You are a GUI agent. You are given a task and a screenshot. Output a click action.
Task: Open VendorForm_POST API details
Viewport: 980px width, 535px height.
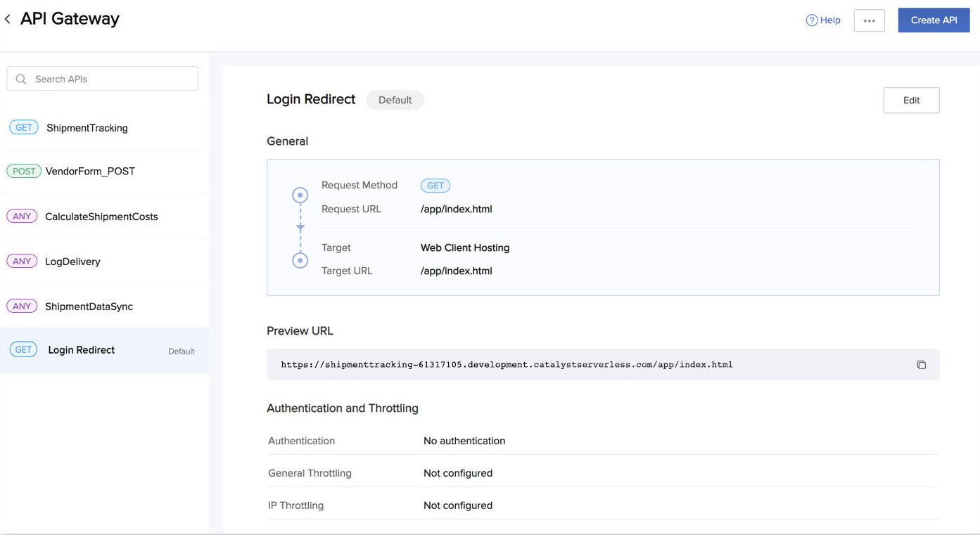pos(91,171)
